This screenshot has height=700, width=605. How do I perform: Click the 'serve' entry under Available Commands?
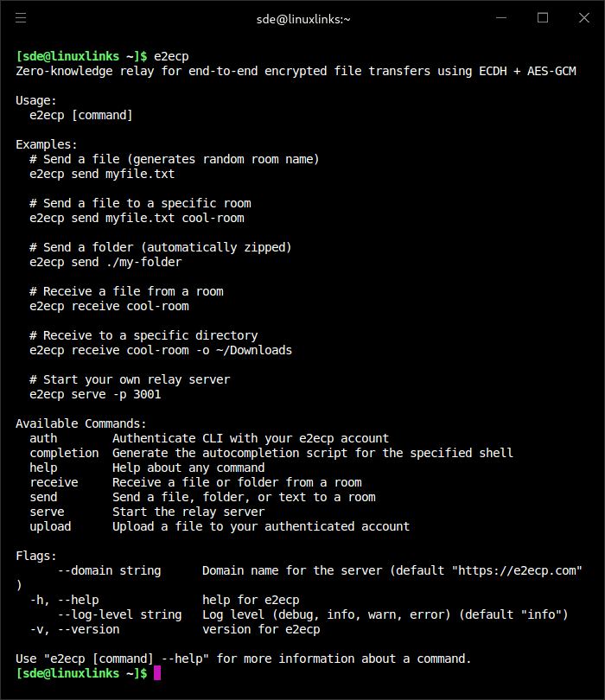(x=47, y=512)
